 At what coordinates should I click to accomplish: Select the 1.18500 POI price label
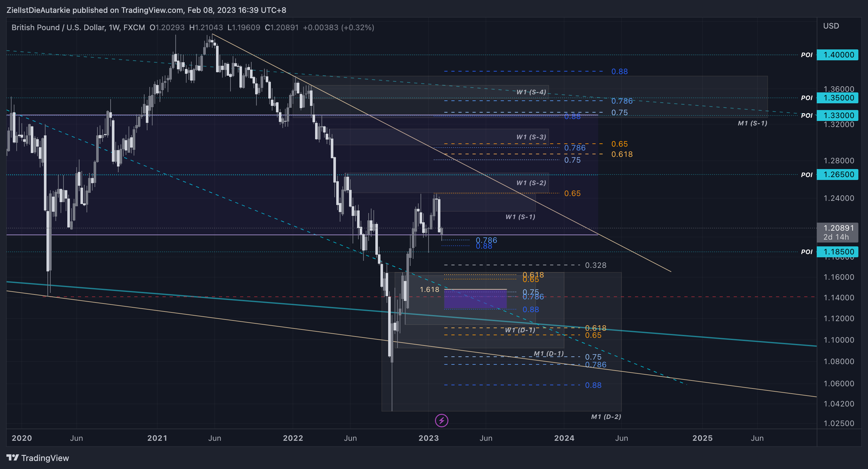pos(837,252)
